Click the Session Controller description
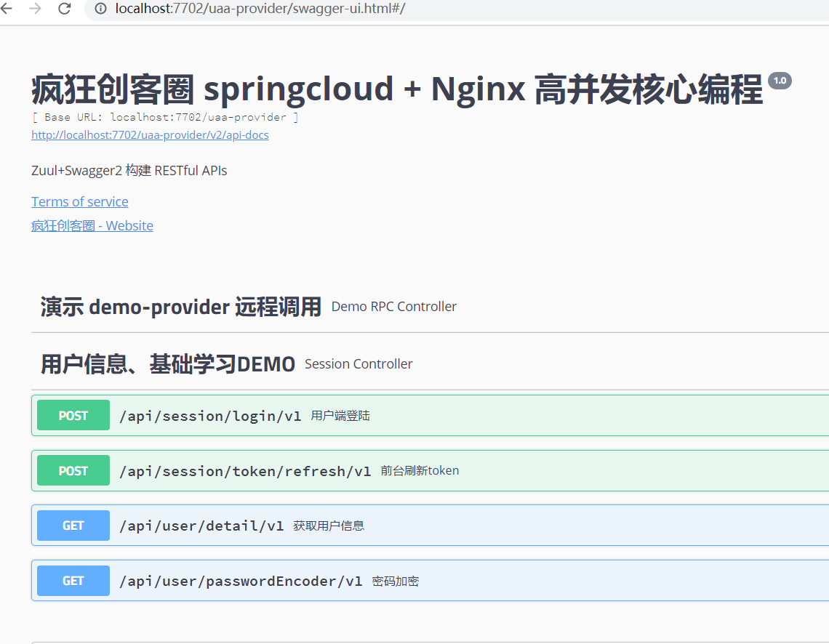This screenshot has height=644, width=829. [x=359, y=364]
